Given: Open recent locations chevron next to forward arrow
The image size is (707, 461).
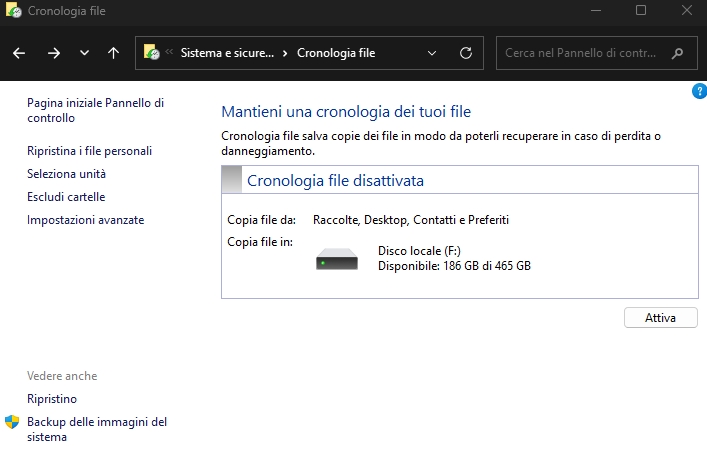Looking at the screenshot, I should click(x=84, y=53).
